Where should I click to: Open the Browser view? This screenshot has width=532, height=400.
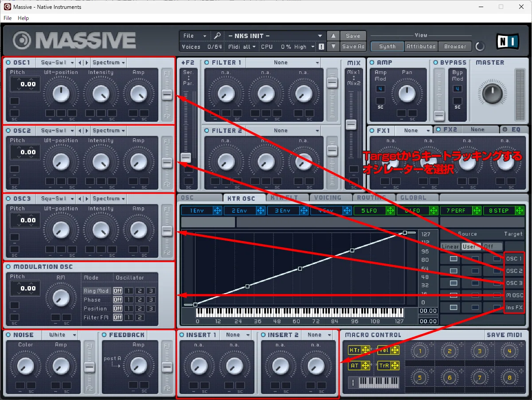pyautogui.click(x=455, y=46)
